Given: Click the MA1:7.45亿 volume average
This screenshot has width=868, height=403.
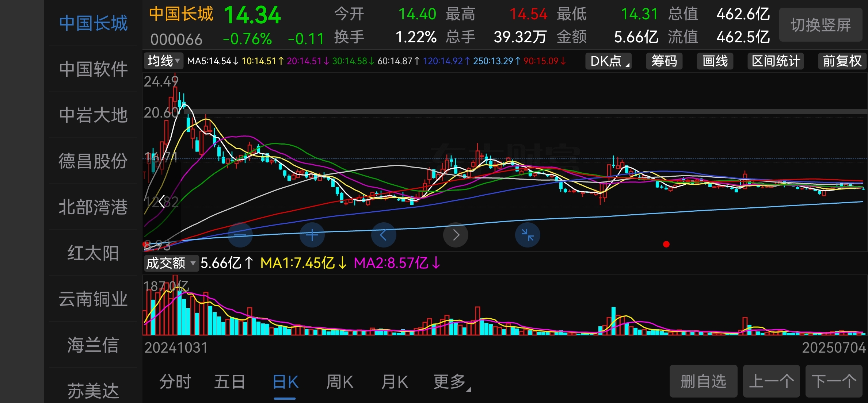Looking at the screenshot, I should coord(303,263).
